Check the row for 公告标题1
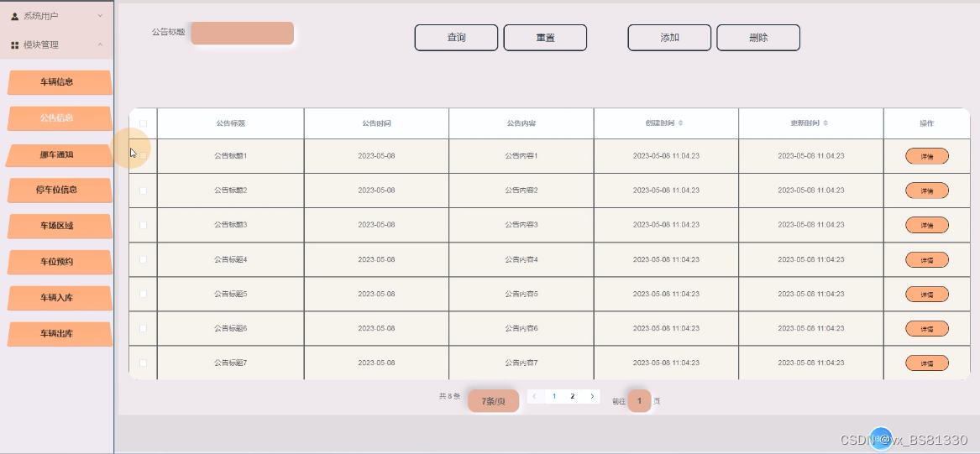 pos(143,155)
